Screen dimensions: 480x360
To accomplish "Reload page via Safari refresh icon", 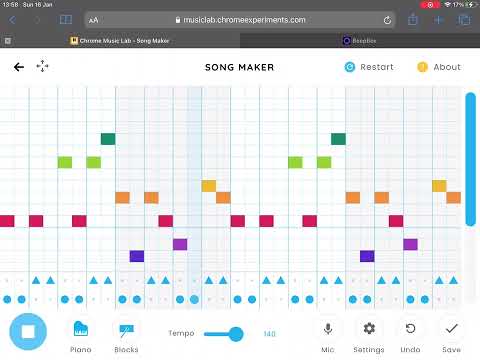I will pyautogui.click(x=387, y=20).
